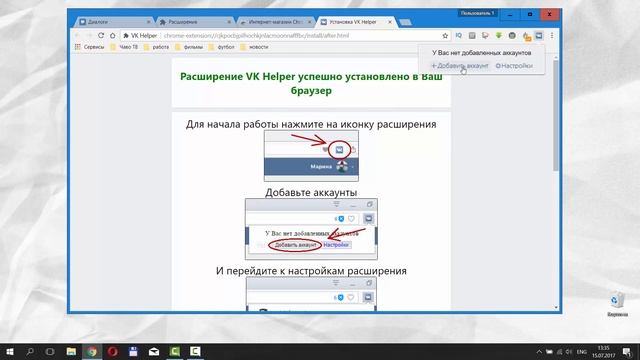Close the Диалоги tab
The image size is (640, 360).
click(x=149, y=22)
